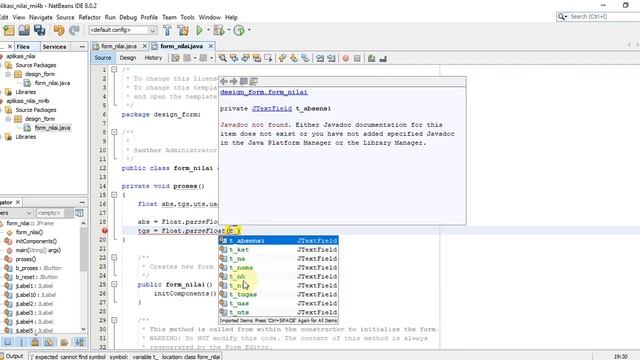Toggle sort order button in Navigator
Screen dimensions: 640x360
(80, 342)
